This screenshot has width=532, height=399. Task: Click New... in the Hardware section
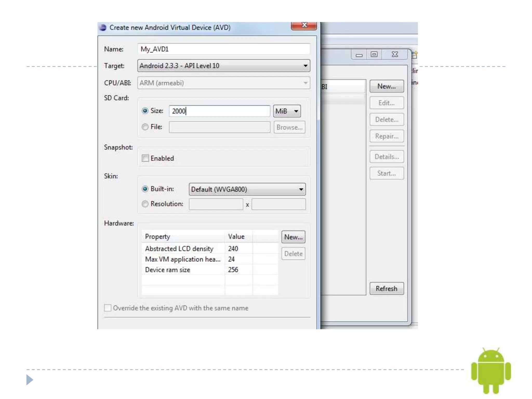[293, 237]
